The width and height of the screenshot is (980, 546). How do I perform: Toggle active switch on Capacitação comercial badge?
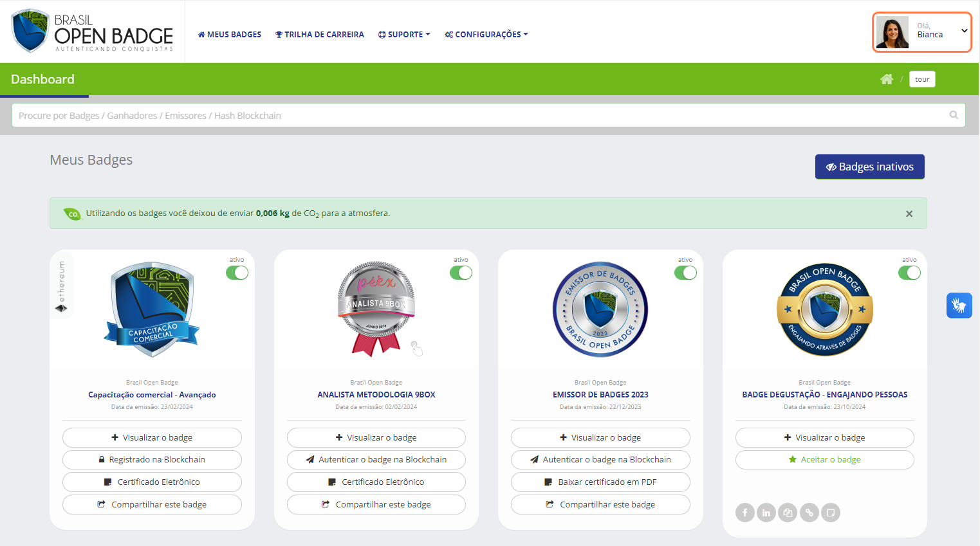237,273
